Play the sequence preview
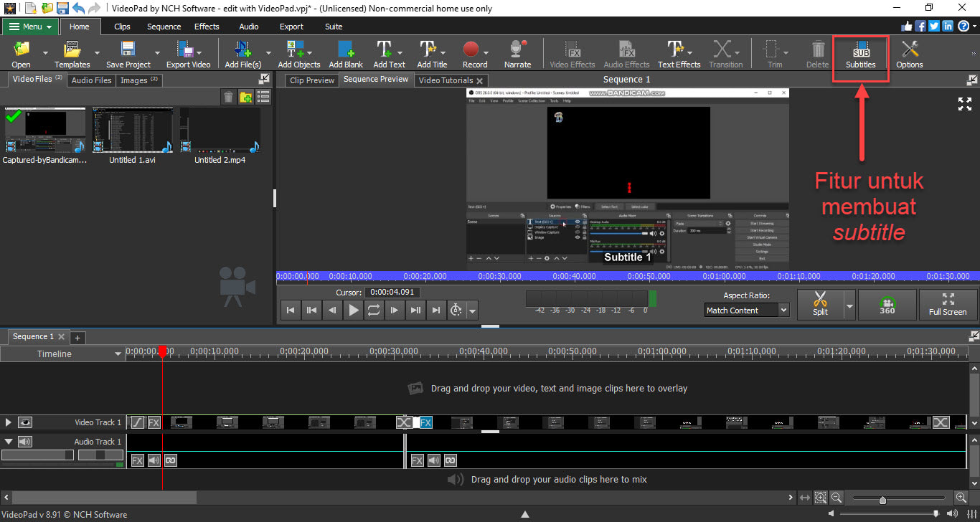The width and height of the screenshot is (980, 522). coord(353,310)
